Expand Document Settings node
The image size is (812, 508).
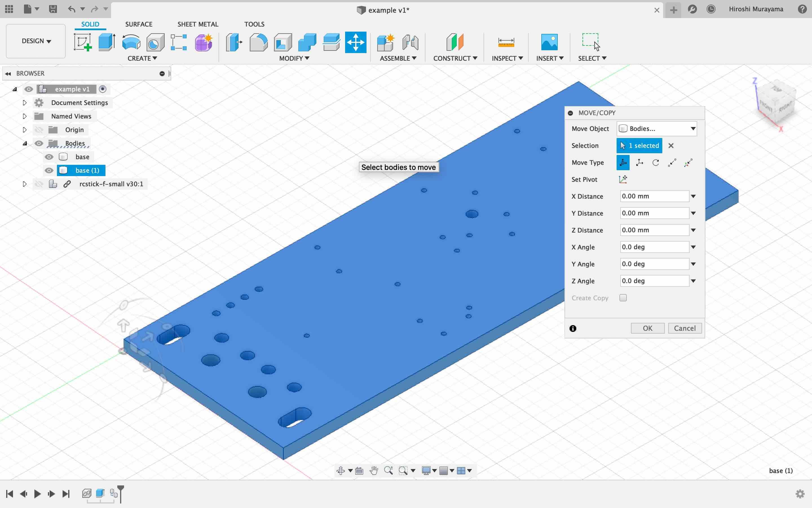(25, 103)
